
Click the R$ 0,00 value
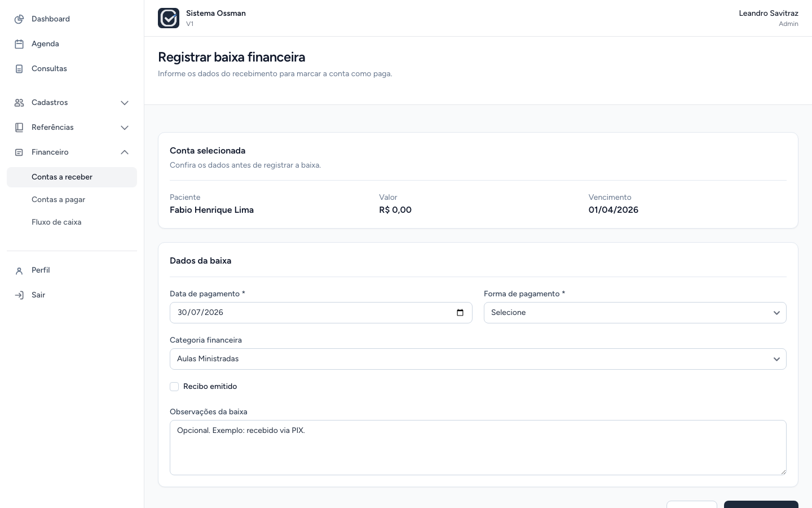tap(395, 210)
